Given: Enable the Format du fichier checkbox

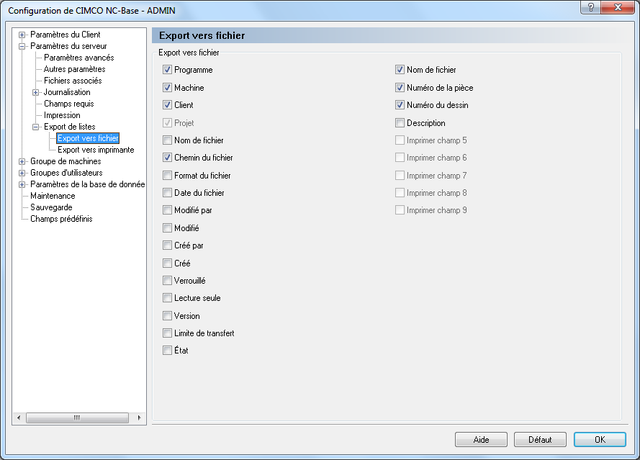Looking at the screenshot, I should [167, 175].
